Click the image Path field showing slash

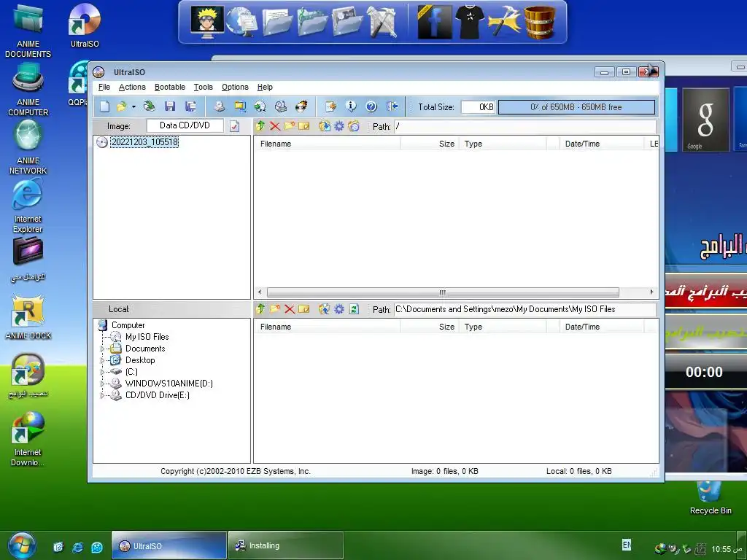coord(525,127)
